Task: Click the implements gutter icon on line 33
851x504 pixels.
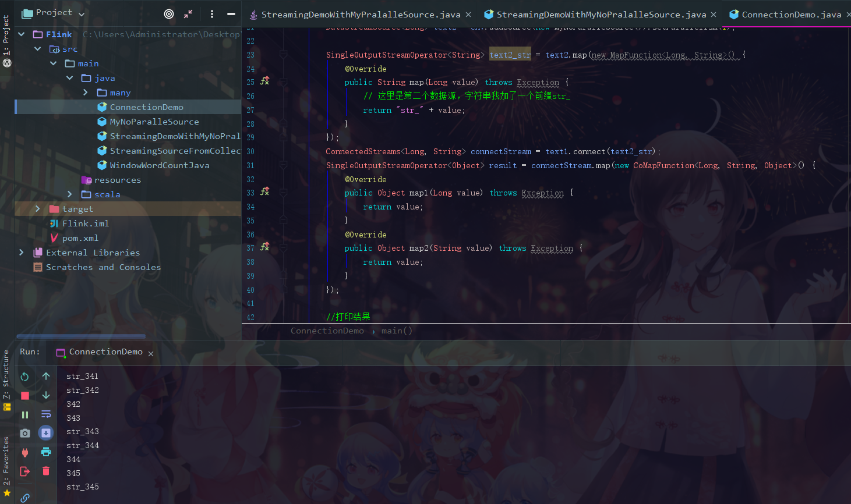Action: pyautogui.click(x=264, y=191)
